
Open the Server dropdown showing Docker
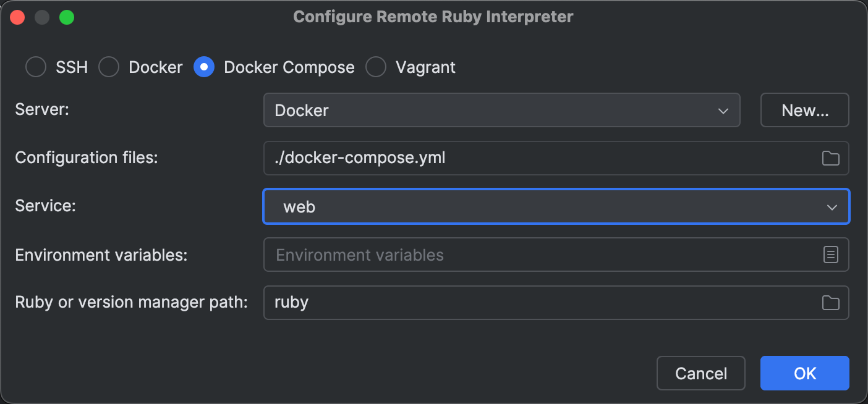(501, 110)
